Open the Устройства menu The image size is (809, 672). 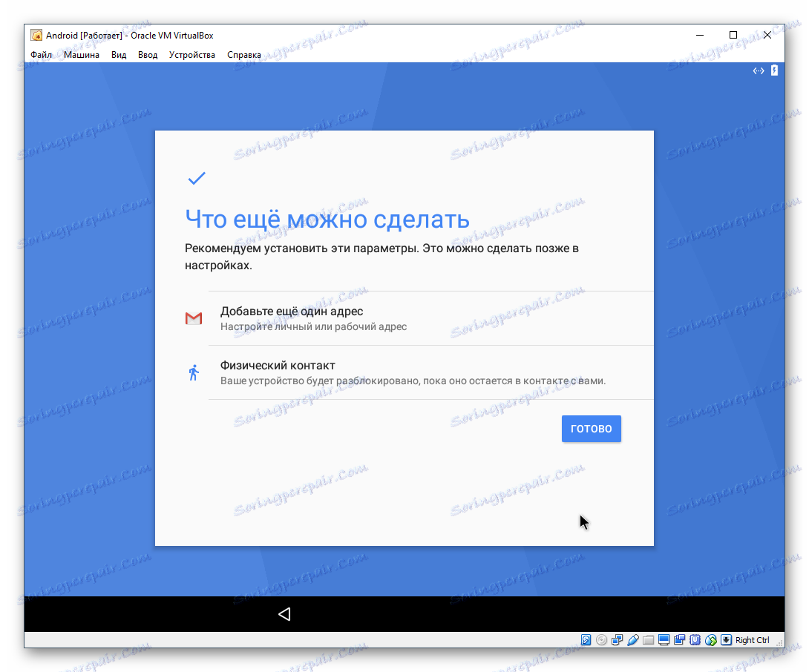pyautogui.click(x=192, y=55)
